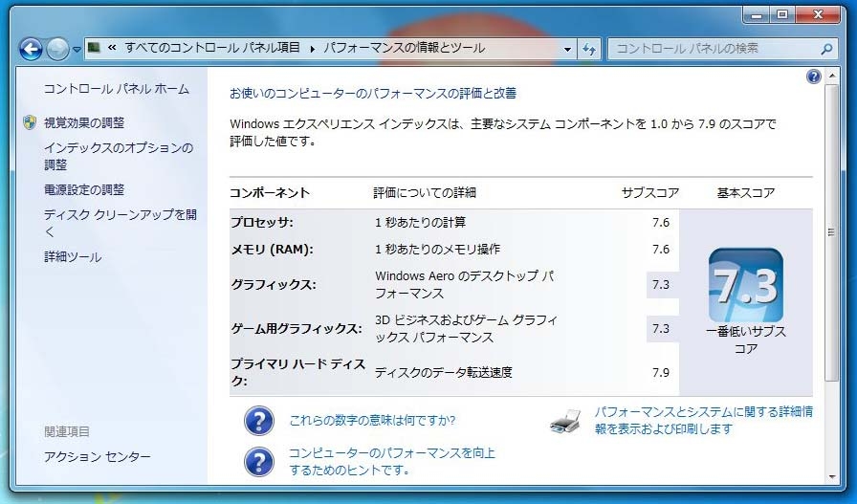Image resolution: width=857 pixels, height=504 pixels.
Task: Open 視覚効果の調整 link
Action: coord(84,123)
